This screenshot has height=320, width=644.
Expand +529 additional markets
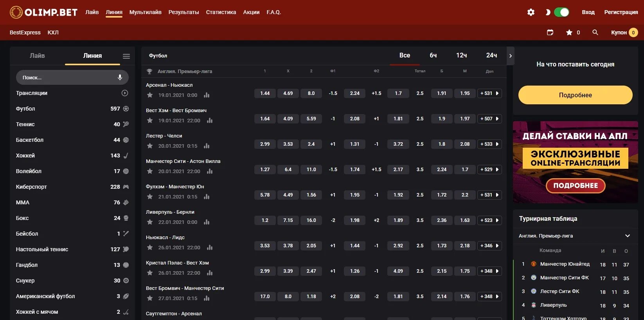point(489,170)
